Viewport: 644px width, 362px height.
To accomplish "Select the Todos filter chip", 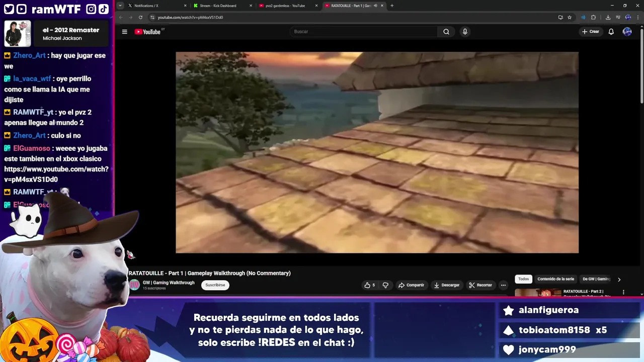I will click(x=524, y=279).
